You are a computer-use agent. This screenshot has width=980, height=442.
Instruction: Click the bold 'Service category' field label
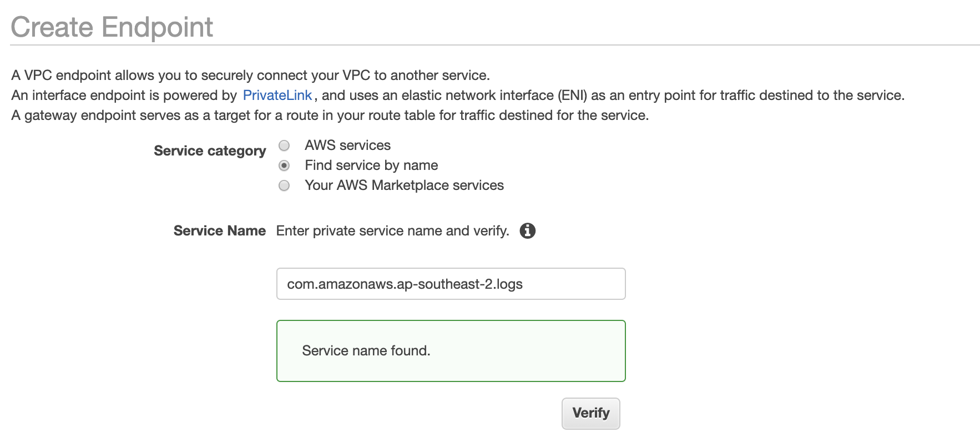pyautogui.click(x=210, y=151)
